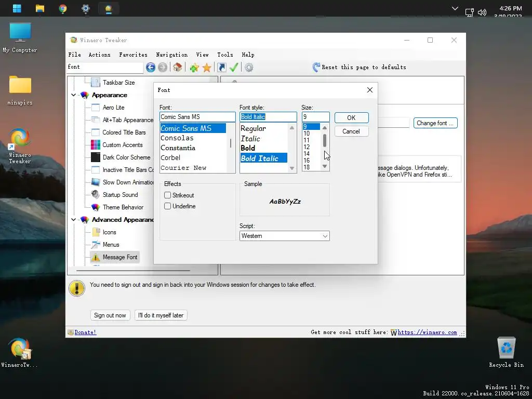Enable the Strikeout effect checkbox
Image resolution: width=532 pixels, height=399 pixels.
(168, 195)
